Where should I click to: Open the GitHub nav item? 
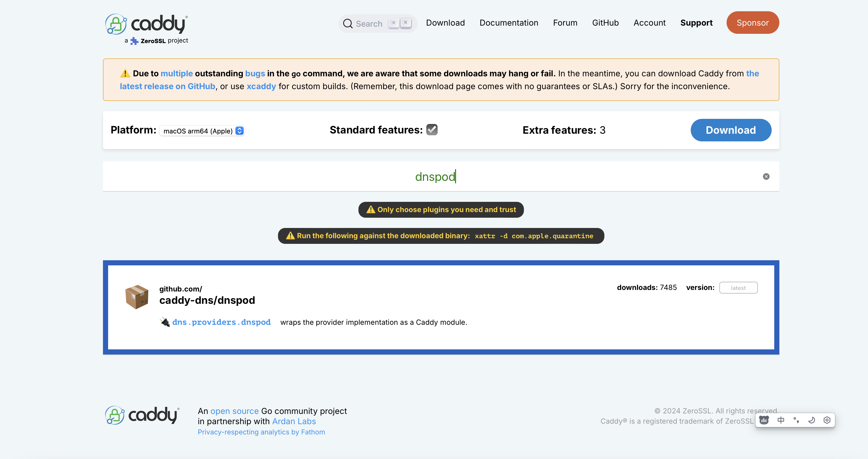click(605, 23)
